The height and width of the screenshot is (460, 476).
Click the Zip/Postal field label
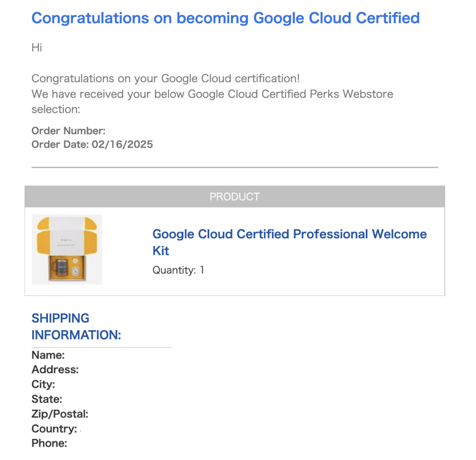tap(60, 414)
